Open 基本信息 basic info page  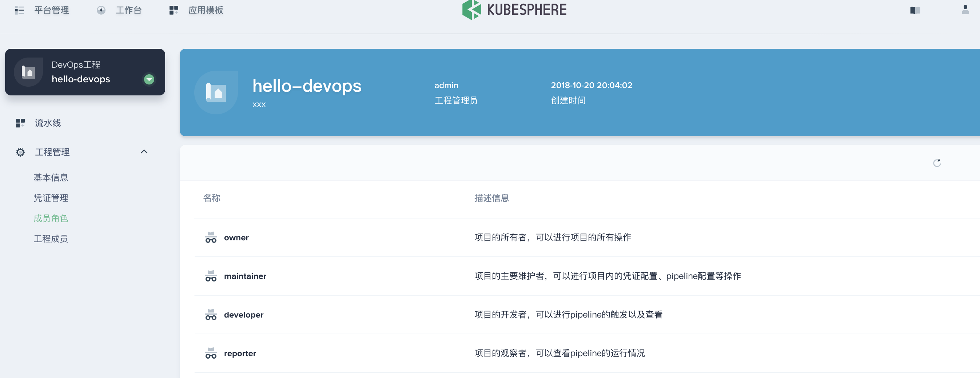click(51, 178)
